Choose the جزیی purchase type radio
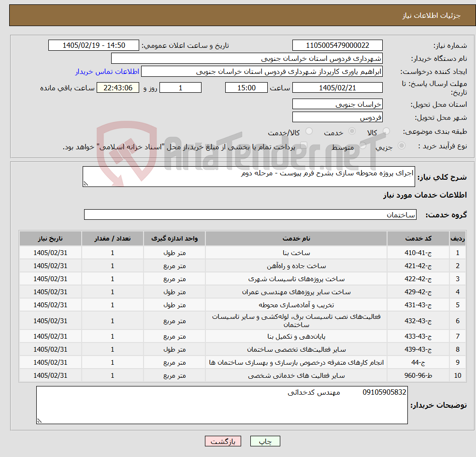Screen dimensions: 476x457 pyautogui.click(x=402, y=146)
